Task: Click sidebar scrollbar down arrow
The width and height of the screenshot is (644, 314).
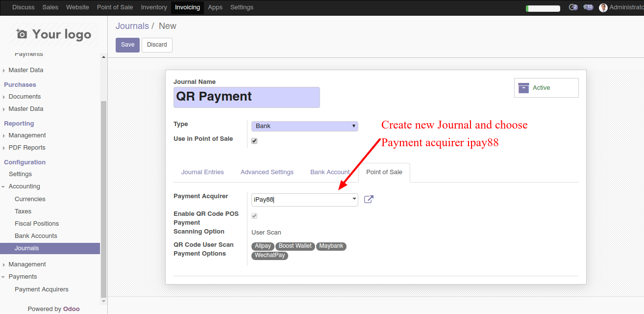Action: point(103,300)
